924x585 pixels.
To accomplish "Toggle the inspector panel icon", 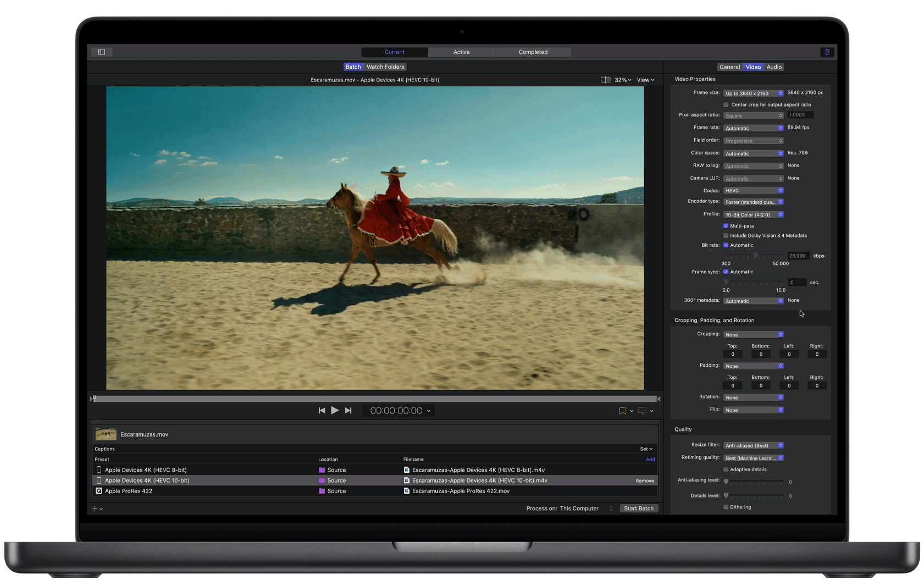I will tap(827, 52).
